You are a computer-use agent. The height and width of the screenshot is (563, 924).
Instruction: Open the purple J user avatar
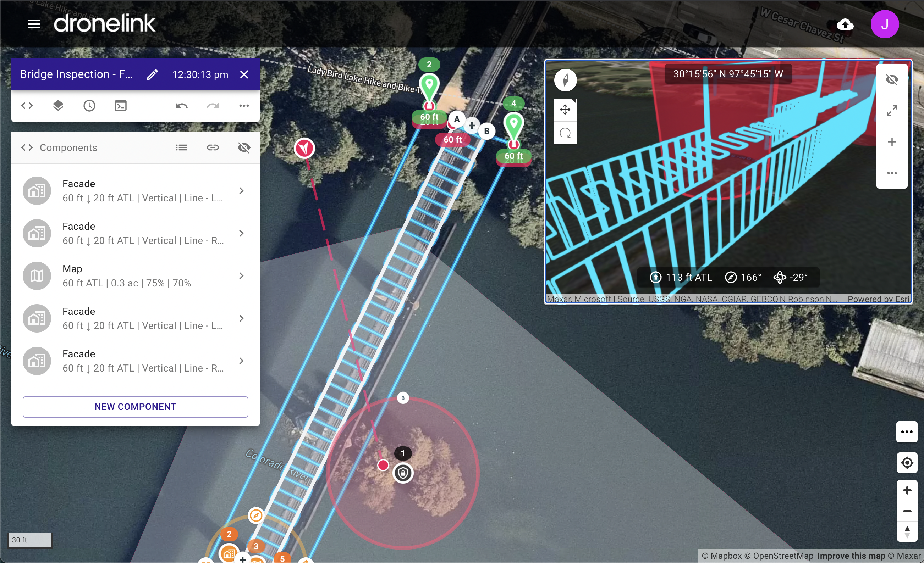tap(885, 24)
